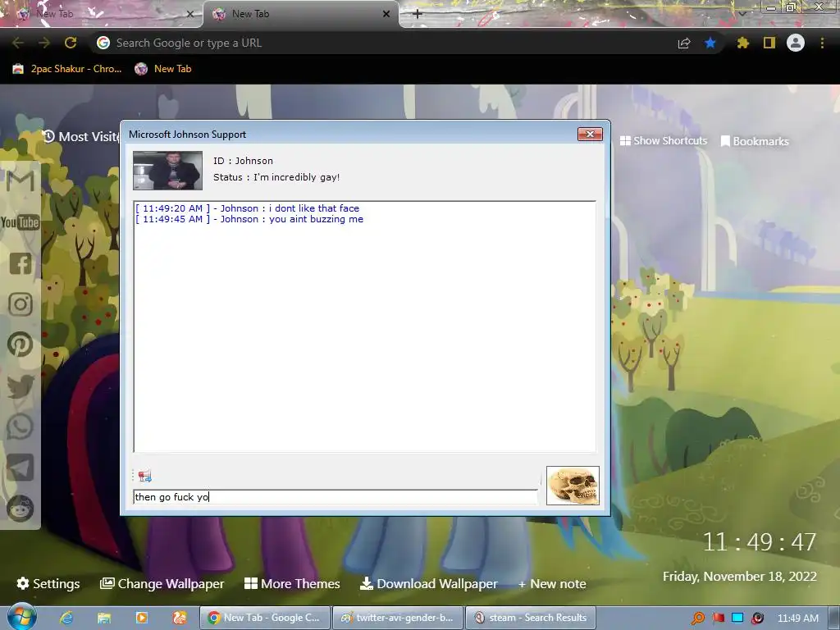Open Telegram shortcut in the sidebar
Image resolution: width=840 pixels, height=630 pixels.
[21, 468]
